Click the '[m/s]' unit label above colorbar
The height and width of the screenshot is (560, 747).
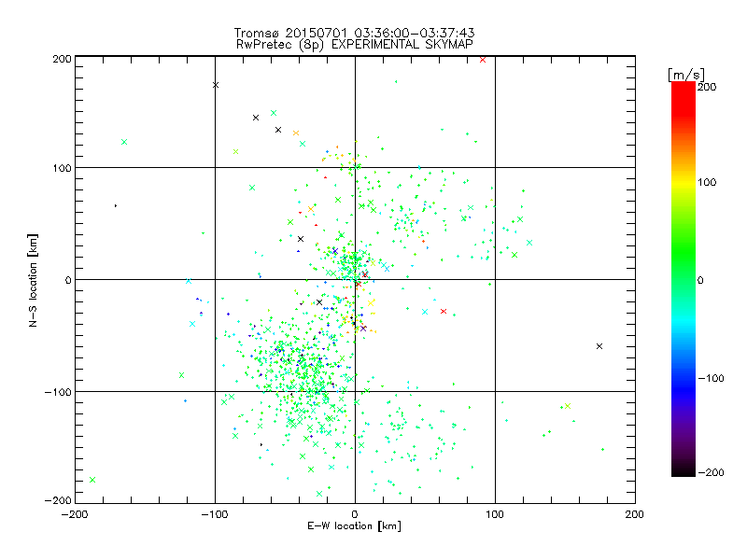685,75
